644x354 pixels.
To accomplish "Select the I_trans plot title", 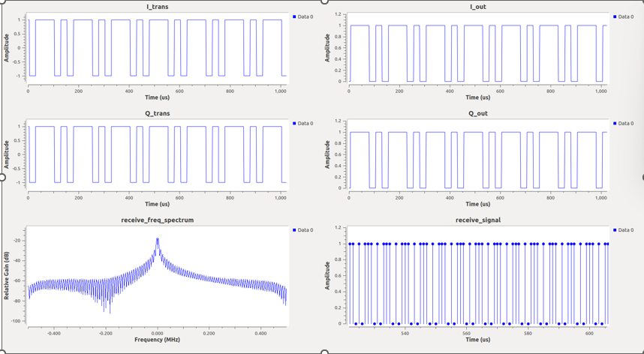I will (x=157, y=7).
